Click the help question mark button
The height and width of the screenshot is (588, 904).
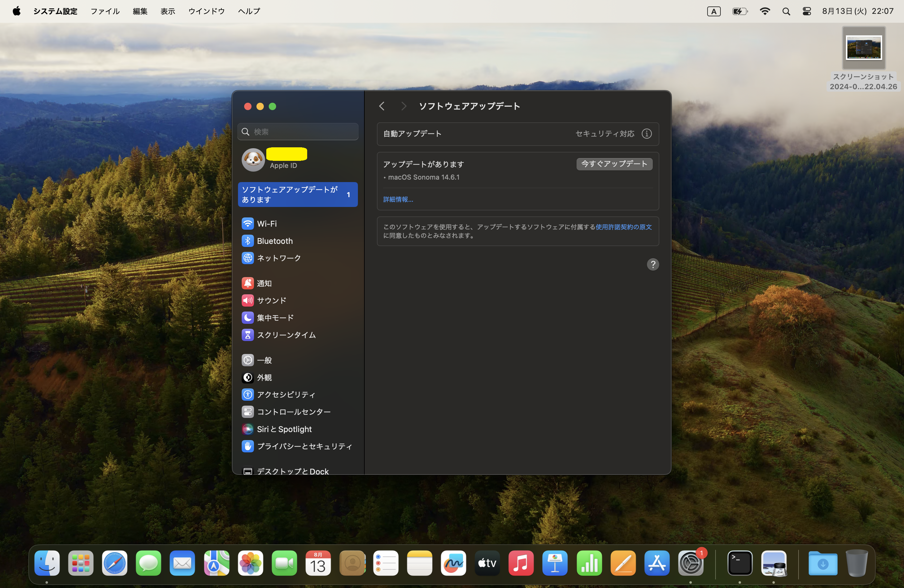coord(652,264)
